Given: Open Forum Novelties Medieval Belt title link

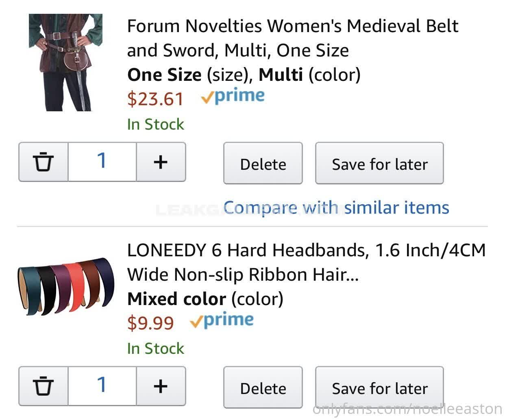Looking at the screenshot, I should pyautogui.click(x=292, y=38).
